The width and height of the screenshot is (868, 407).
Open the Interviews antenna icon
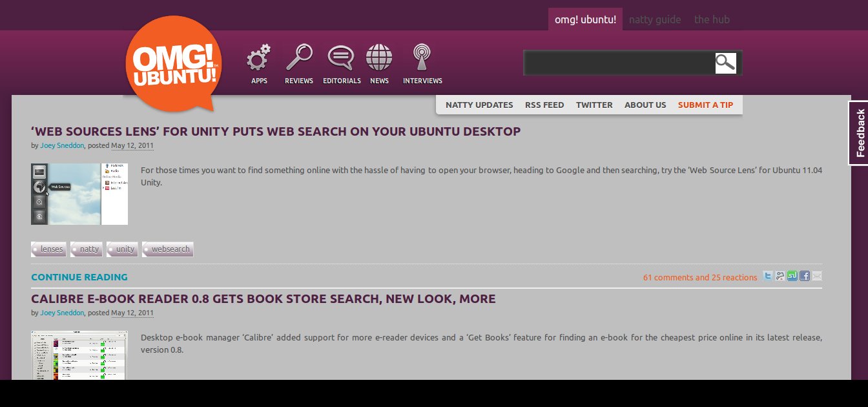pos(422,57)
